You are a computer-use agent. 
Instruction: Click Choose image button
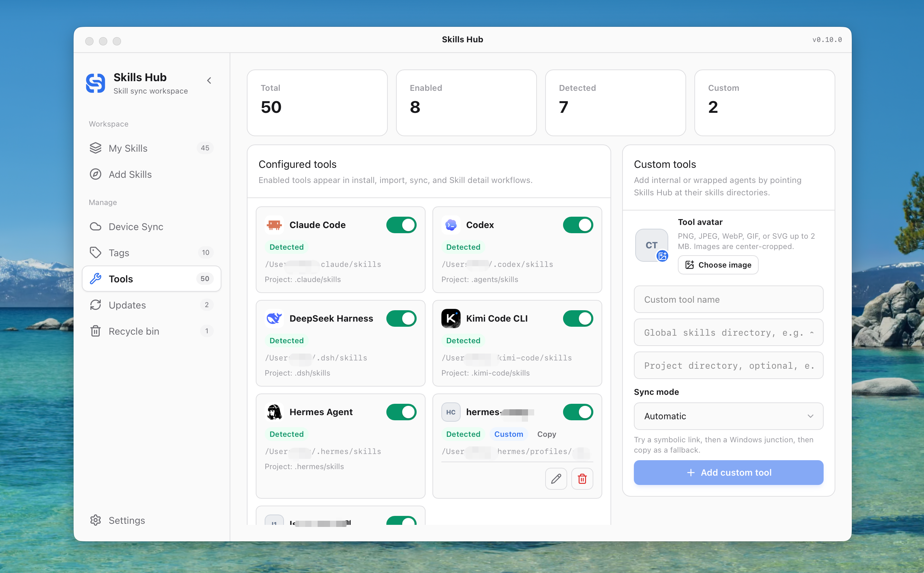coord(718,265)
